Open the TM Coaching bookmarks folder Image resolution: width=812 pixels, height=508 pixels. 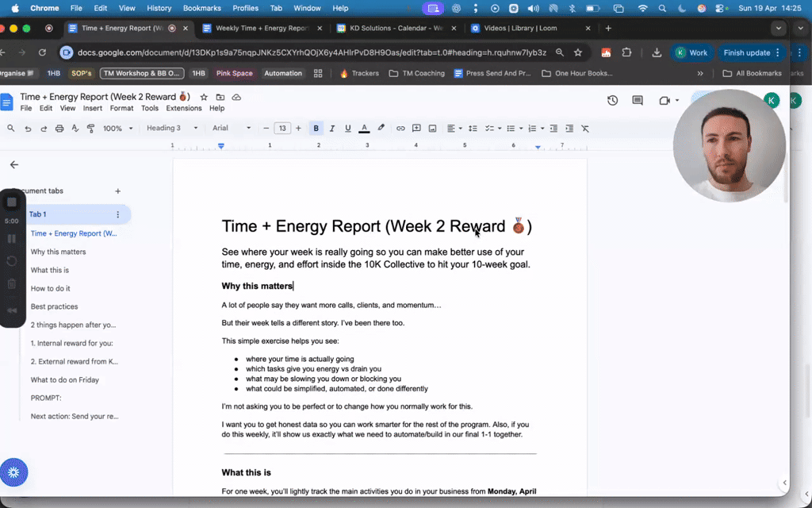coord(417,74)
